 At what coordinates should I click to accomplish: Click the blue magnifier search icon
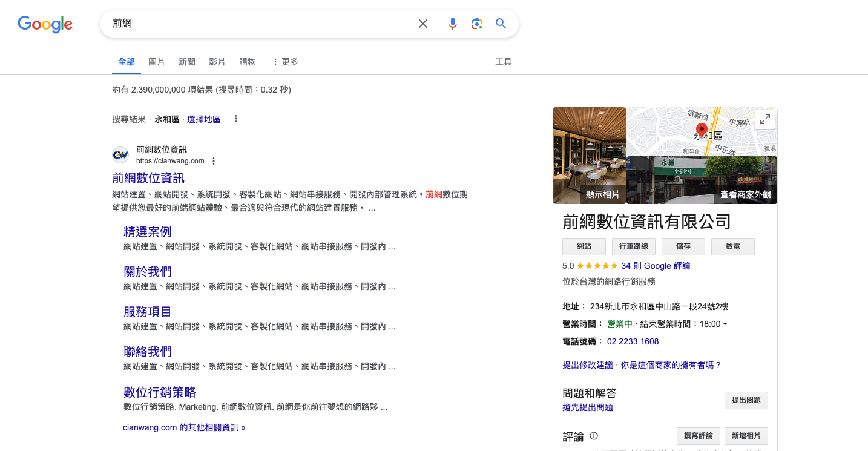(501, 23)
